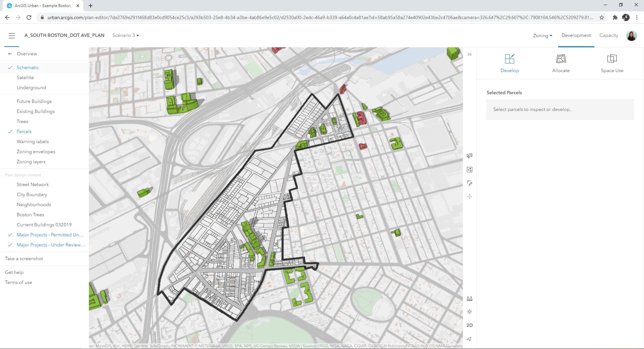
Task: Click the compass orientation icon at bottom right
Action: pos(470,339)
